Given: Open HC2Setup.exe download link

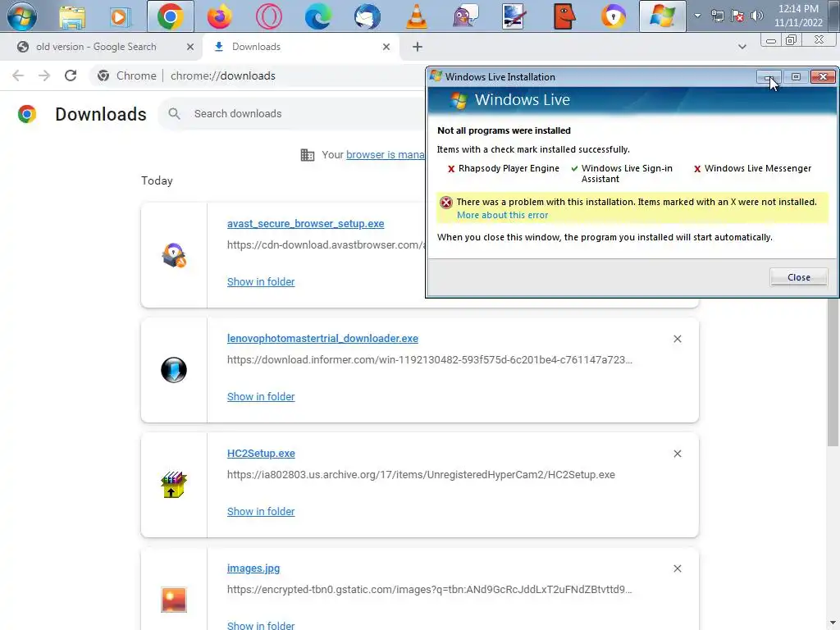Looking at the screenshot, I should (x=261, y=454).
